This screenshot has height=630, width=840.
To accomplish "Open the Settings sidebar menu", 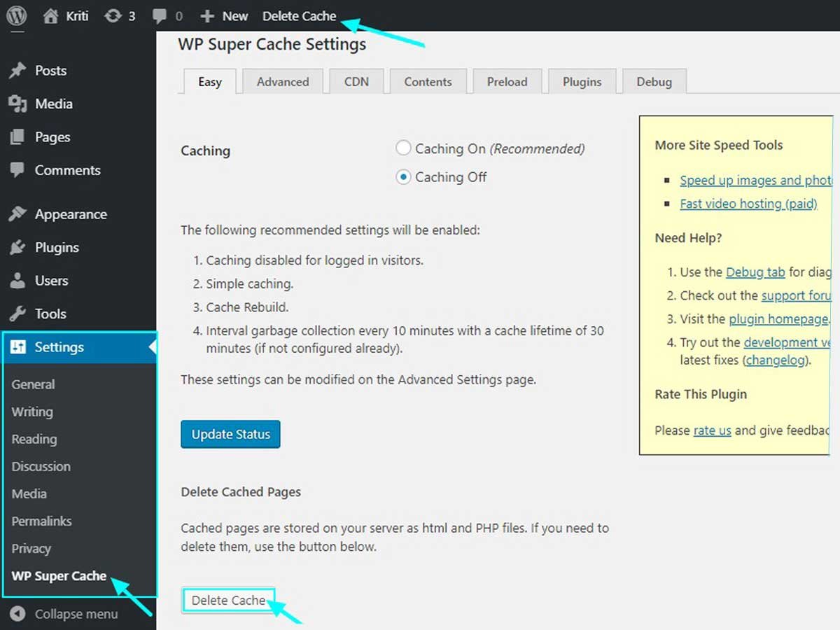I will 78,347.
